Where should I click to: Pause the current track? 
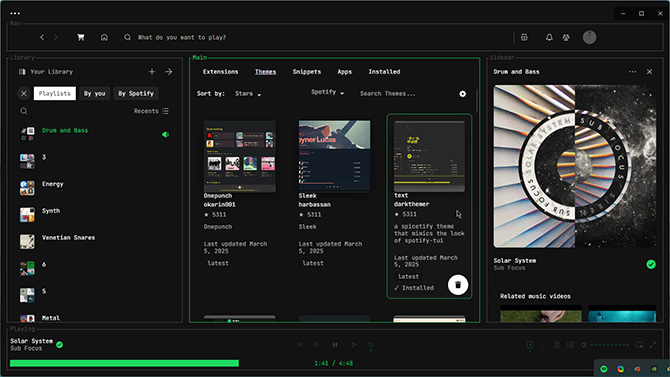[335, 345]
